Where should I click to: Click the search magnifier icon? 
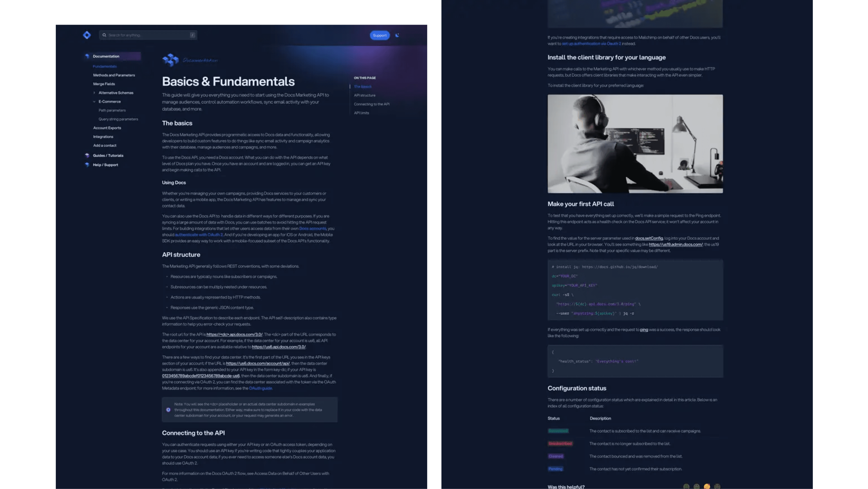click(105, 35)
